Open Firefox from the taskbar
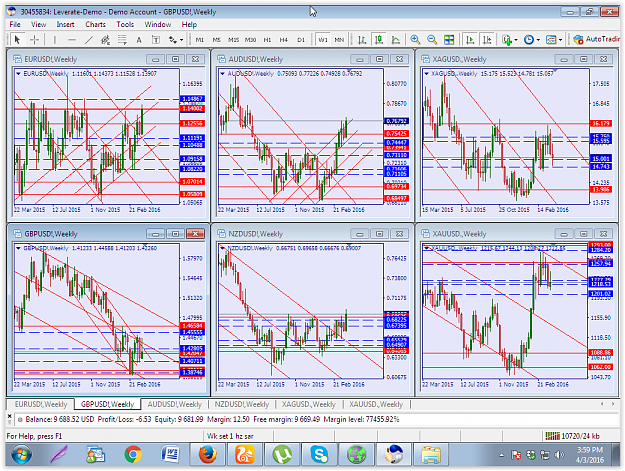 (208, 454)
